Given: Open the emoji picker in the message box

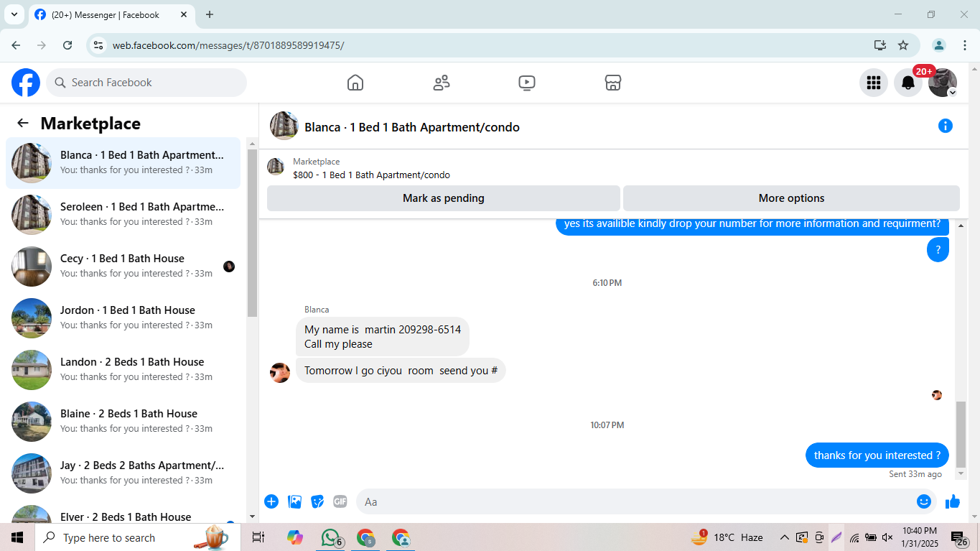Looking at the screenshot, I should pos(924,501).
